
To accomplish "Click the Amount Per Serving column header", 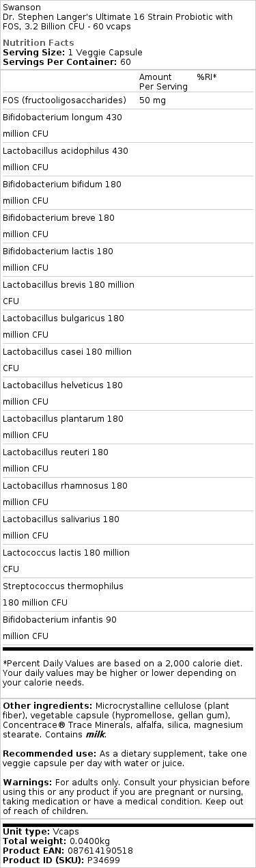I will [163, 82].
